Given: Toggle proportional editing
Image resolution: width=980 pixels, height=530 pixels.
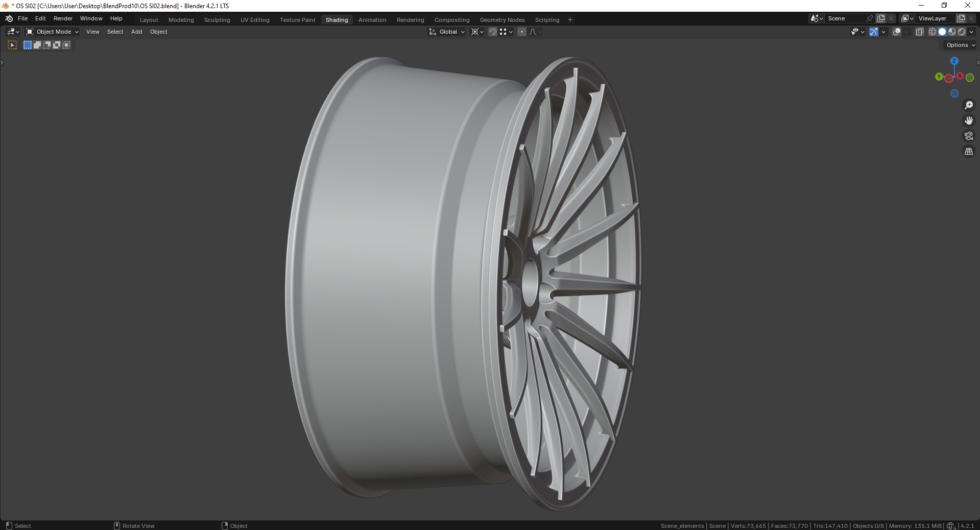Looking at the screenshot, I should 522,32.
